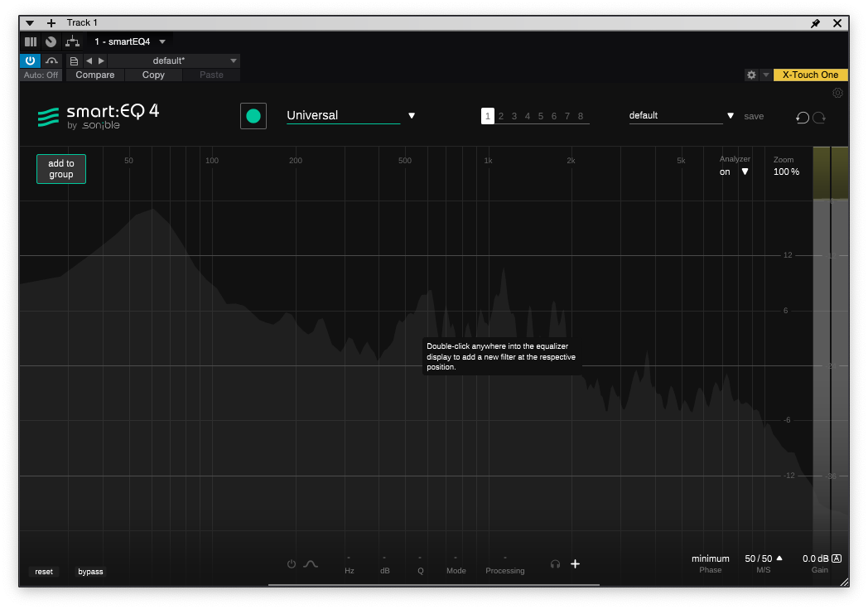The height and width of the screenshot is (609, 868).
Task: Open the Universal profile dropdown
Action: tap(351, 116)
